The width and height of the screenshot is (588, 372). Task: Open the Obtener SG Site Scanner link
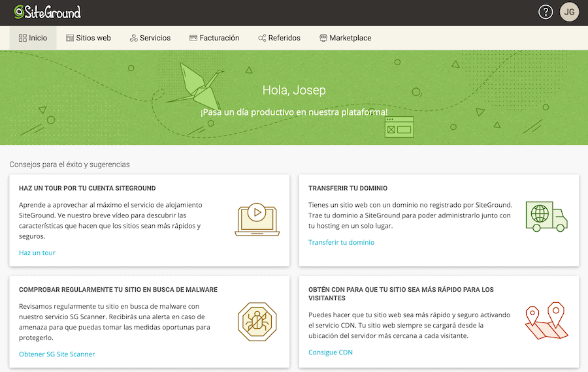(x=57, y=354)
